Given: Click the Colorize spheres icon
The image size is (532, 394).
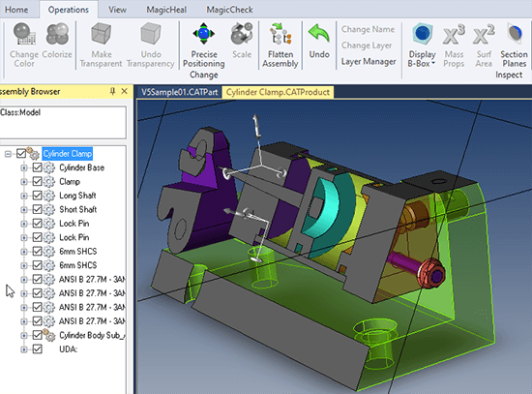Looking at the screenshot, I should pyautogui.click(x=57, y=34).
